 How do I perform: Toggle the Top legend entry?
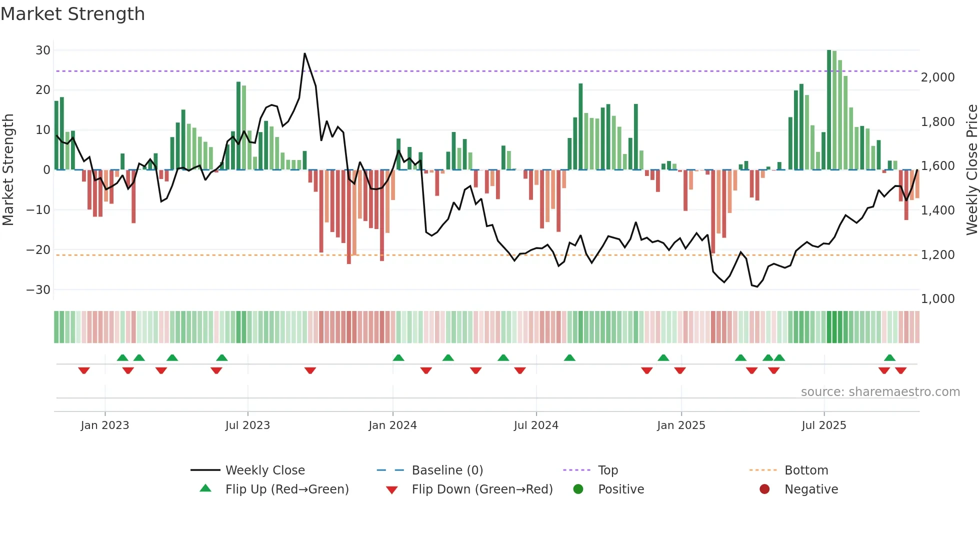tap(607, 470)
